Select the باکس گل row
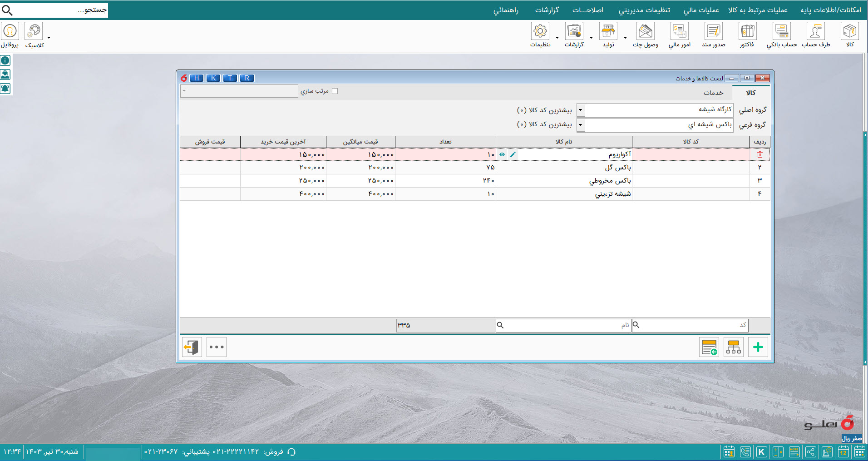Viewport: 868px width, 461px height. pos(475,168)
